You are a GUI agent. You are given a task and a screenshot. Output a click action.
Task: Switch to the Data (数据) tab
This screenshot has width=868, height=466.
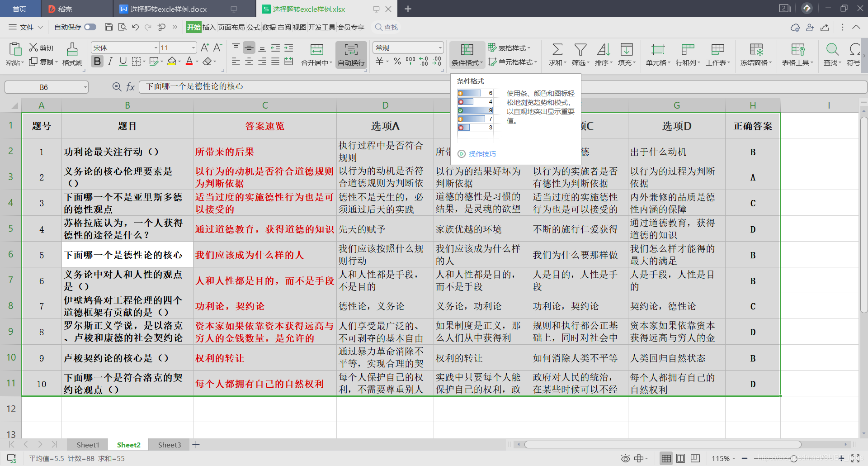(269, 27)
